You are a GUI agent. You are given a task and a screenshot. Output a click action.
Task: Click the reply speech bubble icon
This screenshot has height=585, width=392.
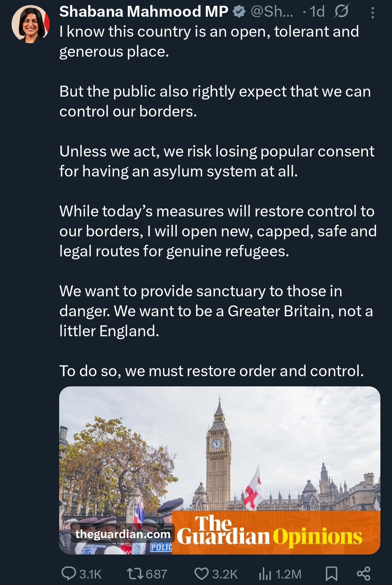tap(68, 573)
